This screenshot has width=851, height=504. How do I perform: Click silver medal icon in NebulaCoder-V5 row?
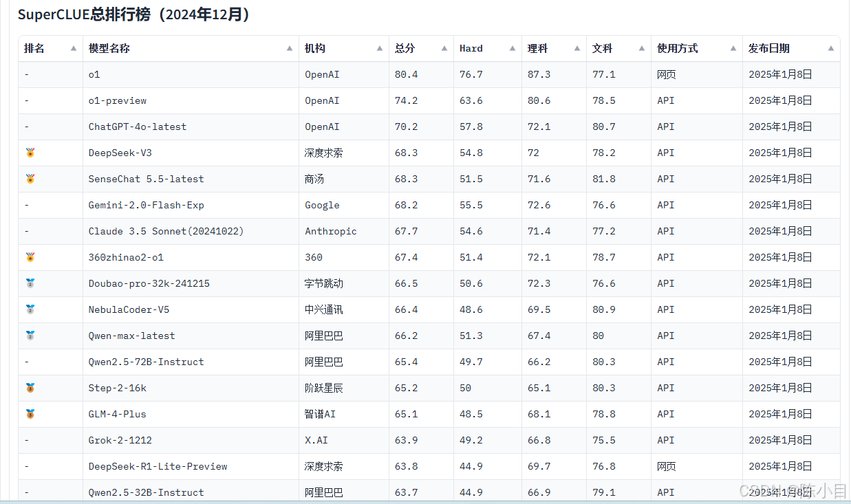pos(30,309)
